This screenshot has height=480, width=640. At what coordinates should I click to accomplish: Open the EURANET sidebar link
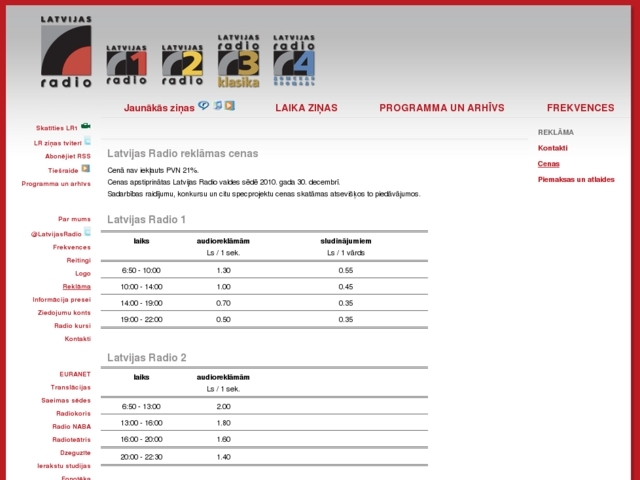75,374
